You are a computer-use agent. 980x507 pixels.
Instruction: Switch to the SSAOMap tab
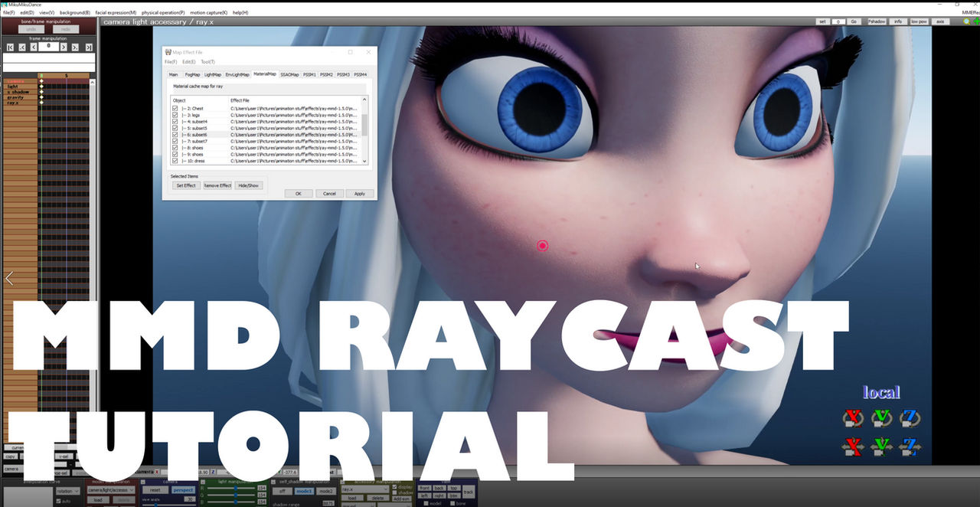289,74
